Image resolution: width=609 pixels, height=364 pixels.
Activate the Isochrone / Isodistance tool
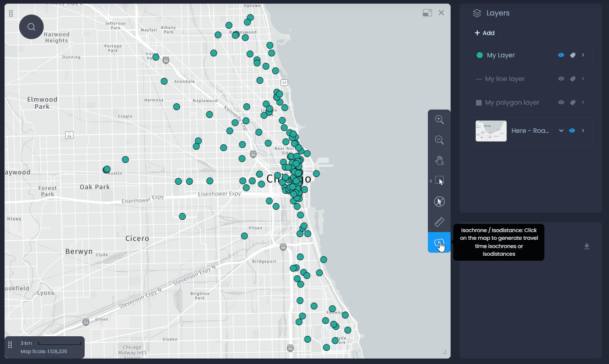[x=439, y=243]
